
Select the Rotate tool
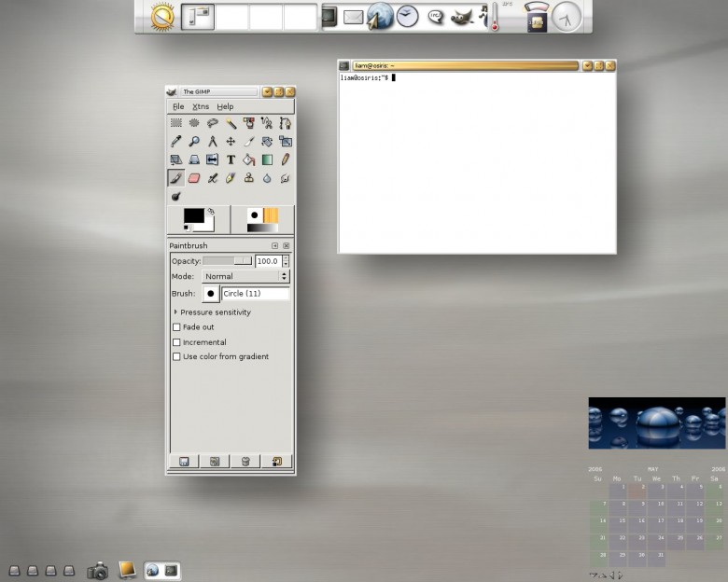pyautogui.click(x=267, y=141)
